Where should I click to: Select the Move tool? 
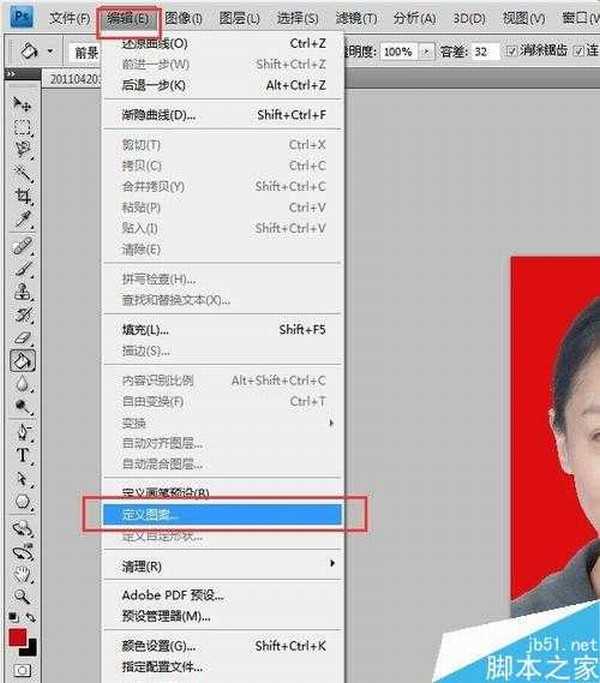[22, 104]
